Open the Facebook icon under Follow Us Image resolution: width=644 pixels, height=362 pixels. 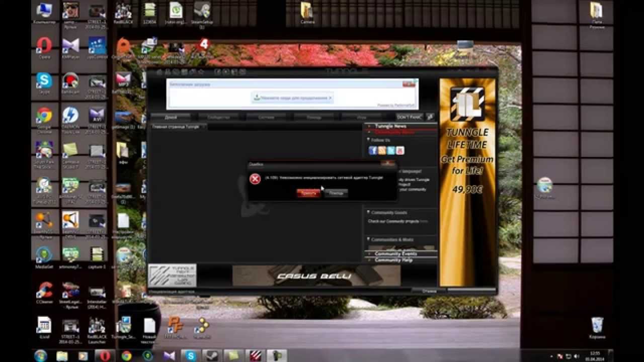pyautogui.click(x=373, y=150)
